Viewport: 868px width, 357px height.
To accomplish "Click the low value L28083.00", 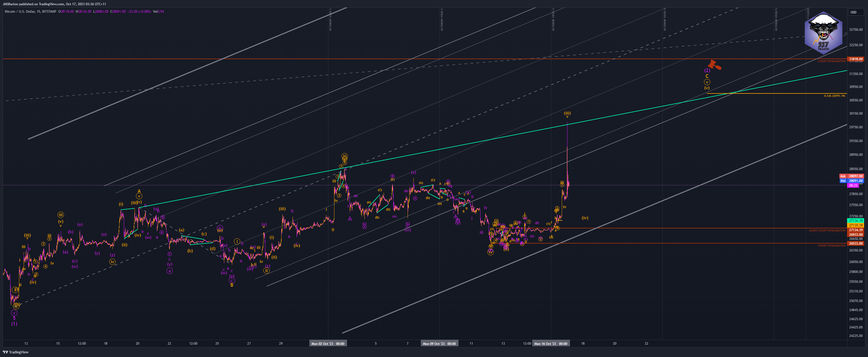I will point(101,12).
